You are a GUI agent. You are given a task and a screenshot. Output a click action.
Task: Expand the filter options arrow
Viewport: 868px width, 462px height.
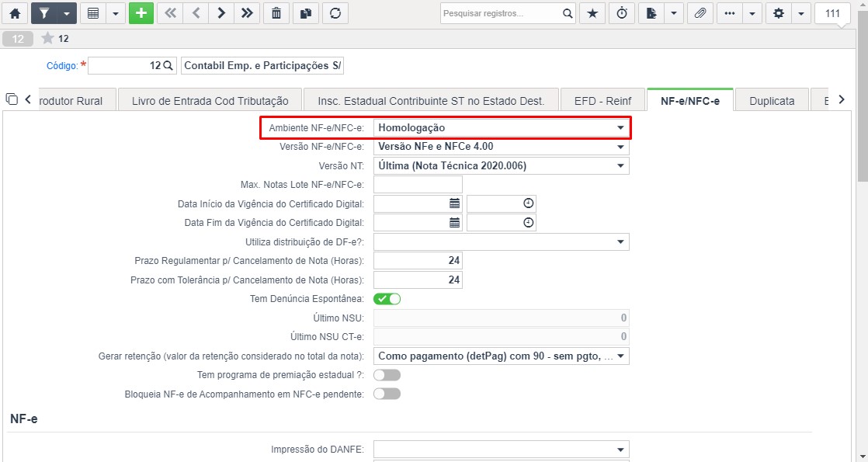[67, 13]
